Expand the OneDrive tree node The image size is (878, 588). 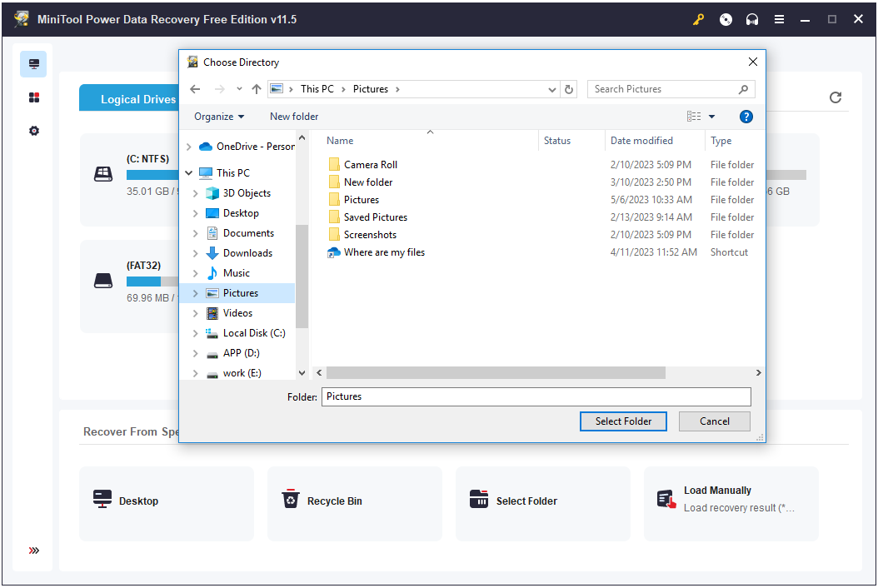(x=189, y=147)
